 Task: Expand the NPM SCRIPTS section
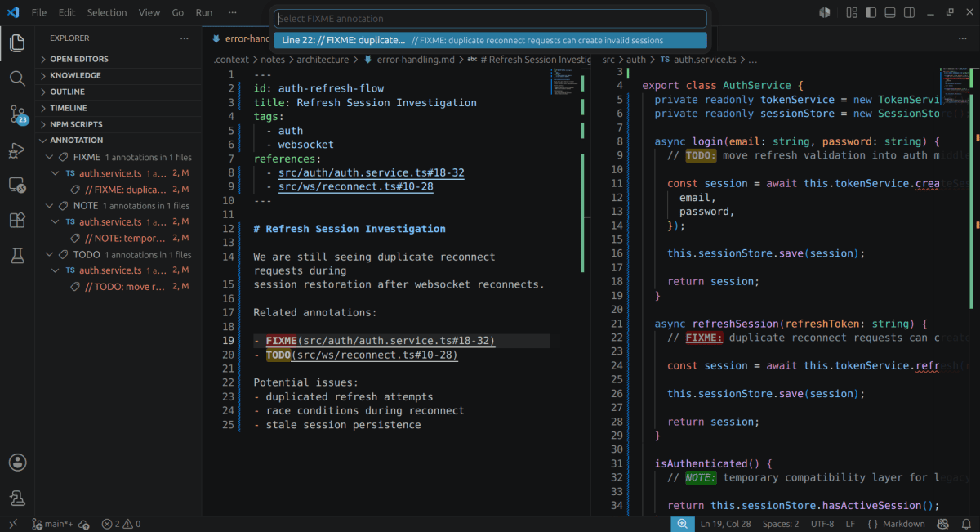[x=118, y=124]
